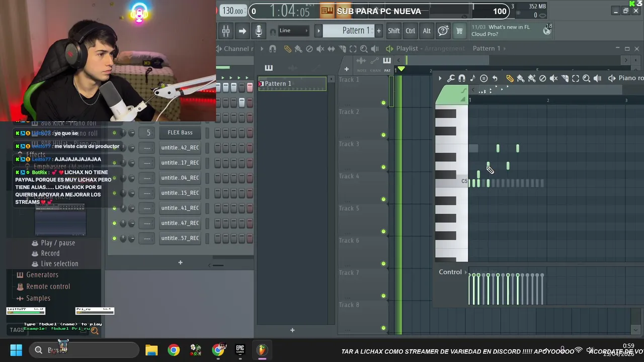
Task: Select Piano roll slice tool
Action: pyautogui.click(x=565, y=78)
